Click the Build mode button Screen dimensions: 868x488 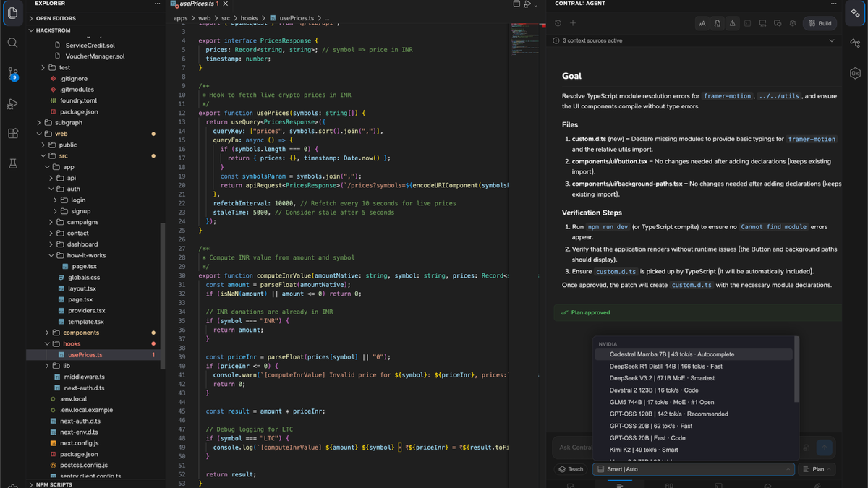coord(820,23)
